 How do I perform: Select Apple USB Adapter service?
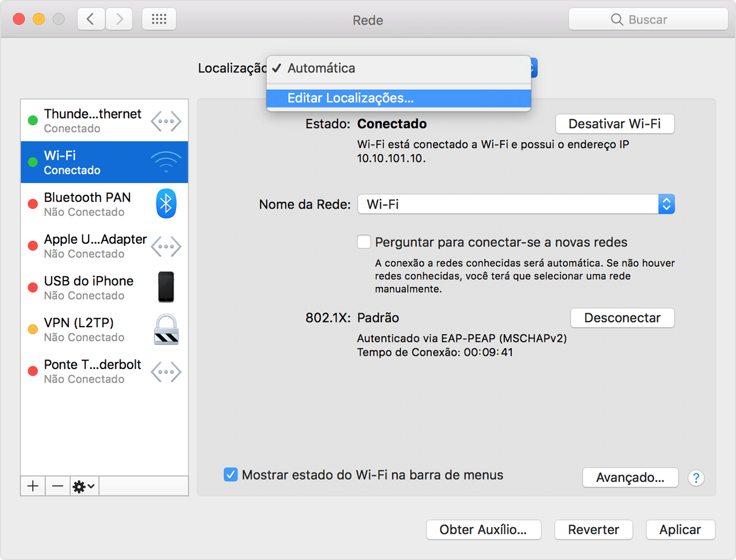click(x=105, y=246)
